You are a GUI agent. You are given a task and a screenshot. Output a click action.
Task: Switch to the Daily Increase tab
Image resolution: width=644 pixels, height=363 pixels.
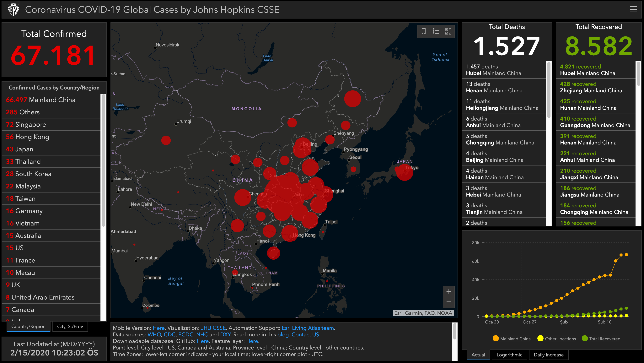(x=549, y=355)
